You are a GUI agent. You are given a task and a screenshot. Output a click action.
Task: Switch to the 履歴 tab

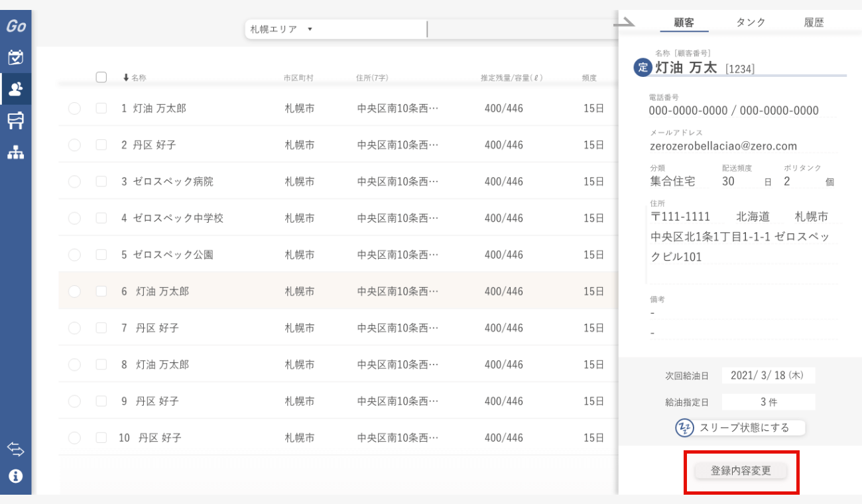[x=814, y=23]
